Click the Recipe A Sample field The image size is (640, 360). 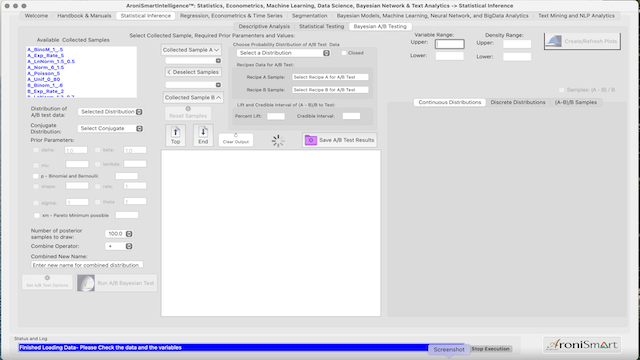[x=330, y=77]
